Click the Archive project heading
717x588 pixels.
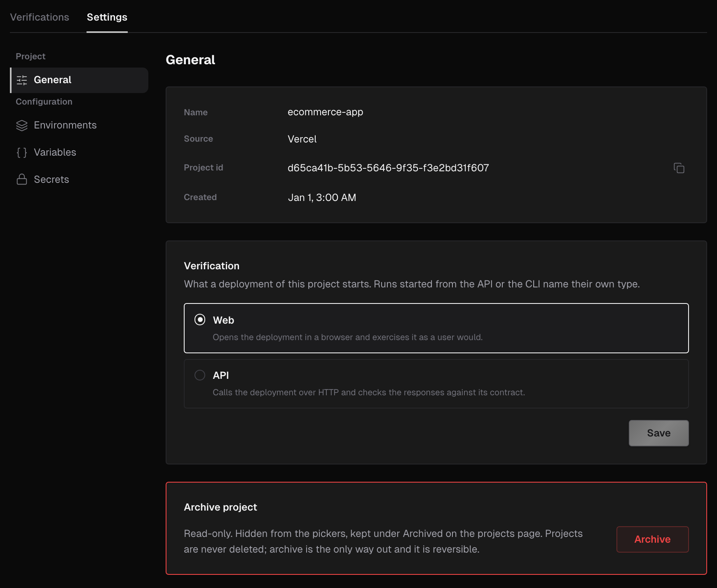tap(220, 507)
